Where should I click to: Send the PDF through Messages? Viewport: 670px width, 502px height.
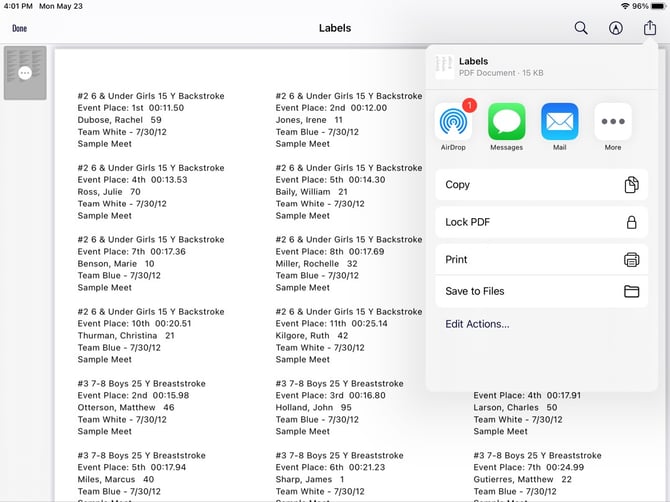tap(506, 123)
